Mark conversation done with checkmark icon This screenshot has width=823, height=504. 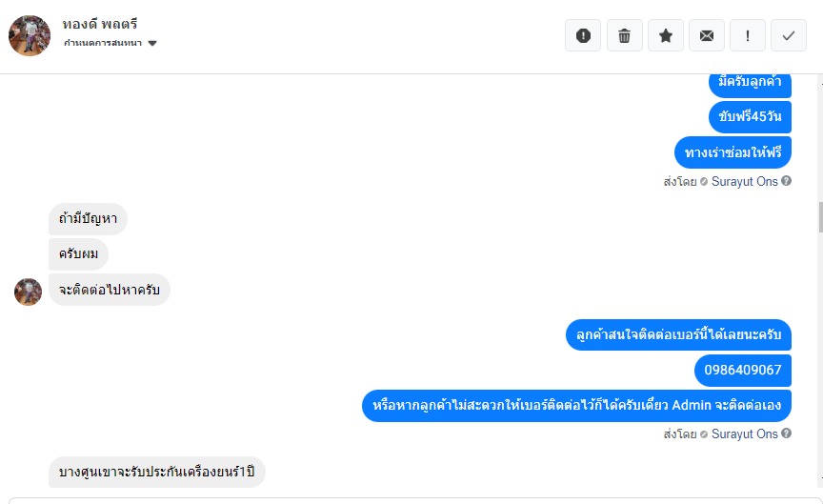pos(789,35)
